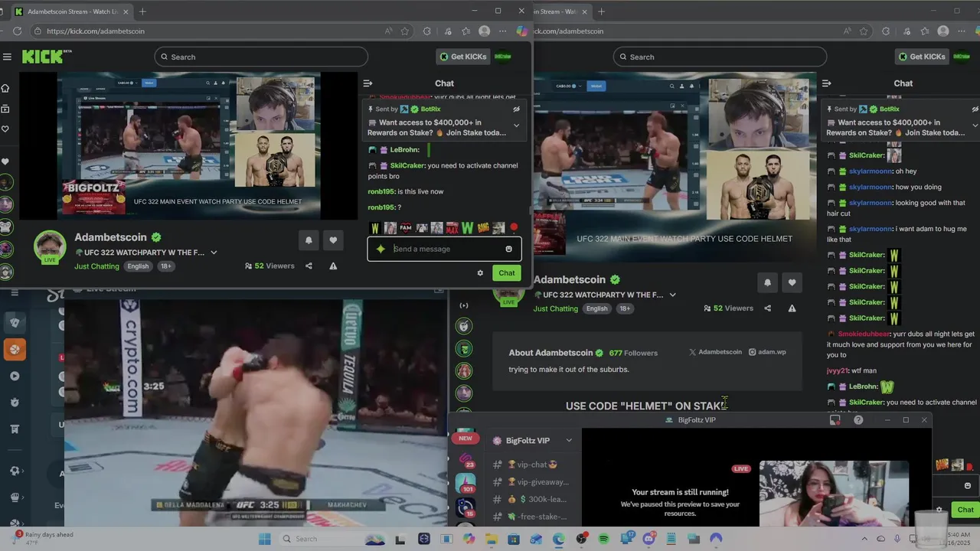
Task: Click the green Chat button in front window
Action: coord(507,273)
